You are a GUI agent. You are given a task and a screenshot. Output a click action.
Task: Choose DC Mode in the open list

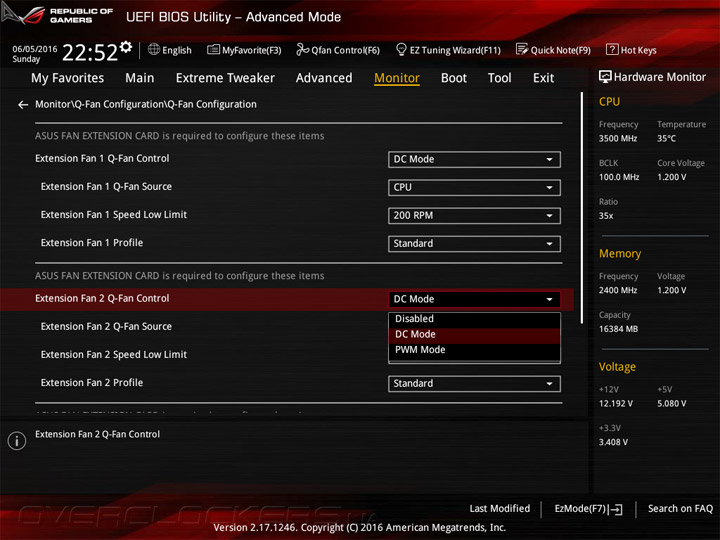click(x=474, y=334)
